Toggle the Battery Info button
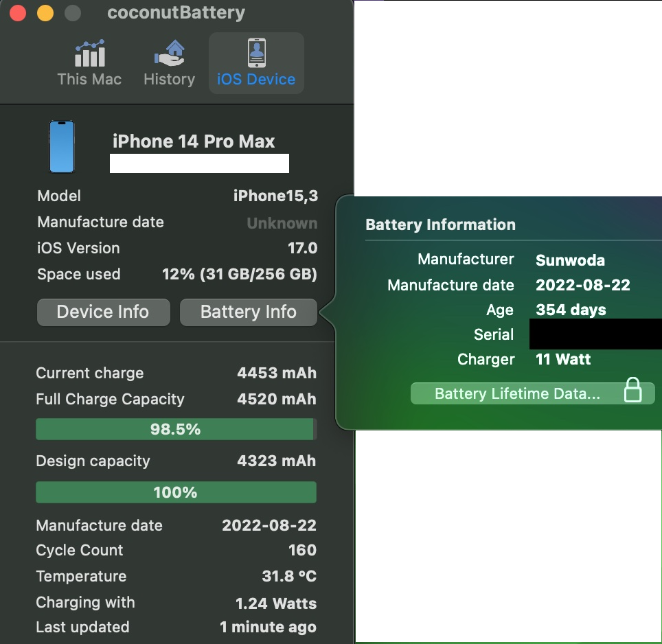The image size is (662, 644). pos(249,312)
